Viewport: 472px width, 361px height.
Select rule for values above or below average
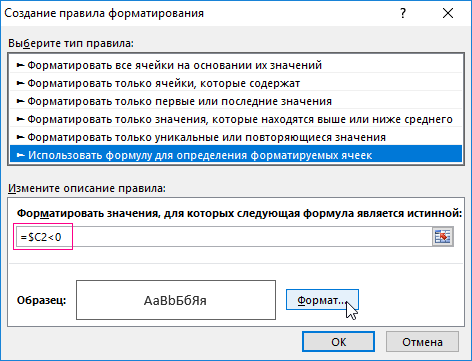(x=236, y=119)
